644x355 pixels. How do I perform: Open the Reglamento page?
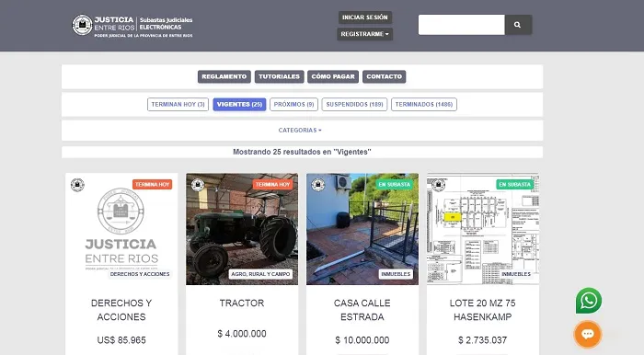224,76
